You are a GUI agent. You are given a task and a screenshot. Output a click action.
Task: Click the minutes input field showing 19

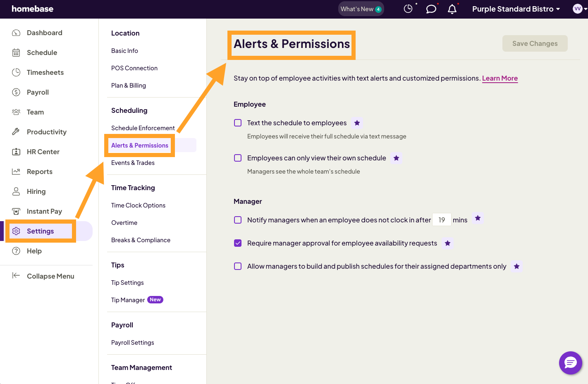[442, 219]
